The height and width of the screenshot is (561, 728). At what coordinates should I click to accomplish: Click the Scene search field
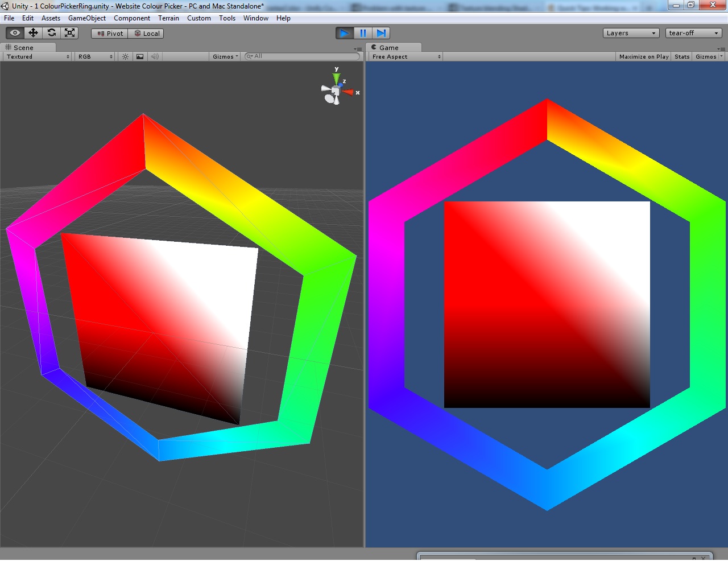302,56
